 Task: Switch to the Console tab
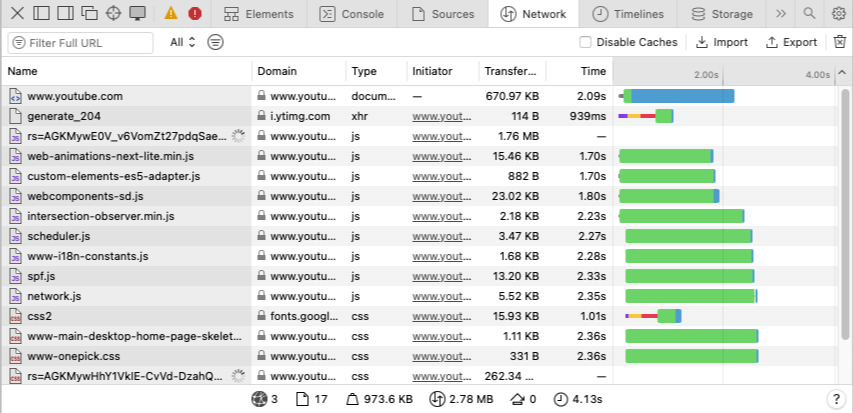pos(351,14)
